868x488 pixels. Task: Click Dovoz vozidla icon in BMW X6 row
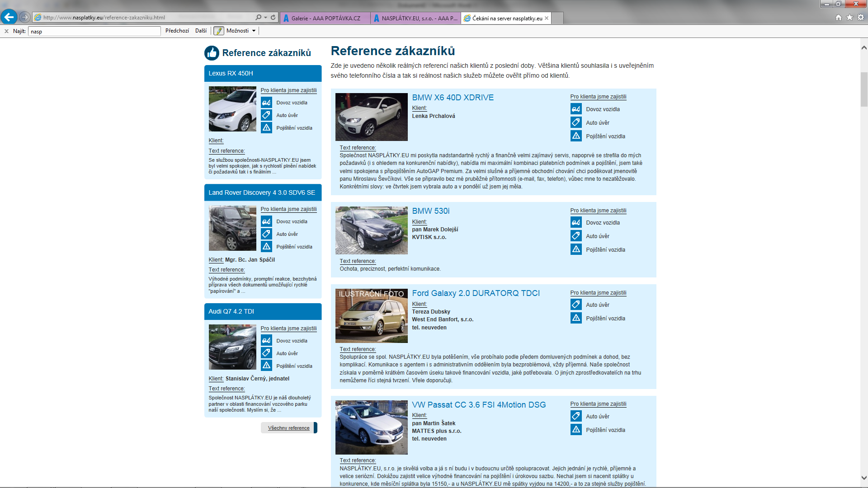pos(576,109)
